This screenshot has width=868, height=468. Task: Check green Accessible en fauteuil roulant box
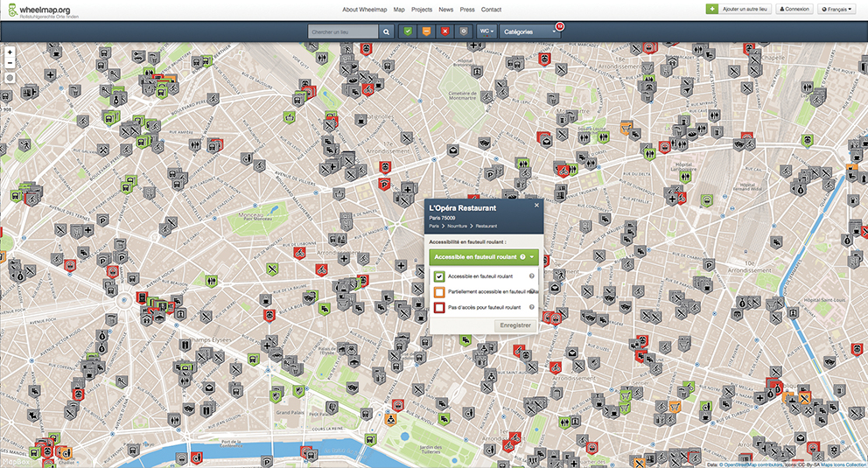439,276
